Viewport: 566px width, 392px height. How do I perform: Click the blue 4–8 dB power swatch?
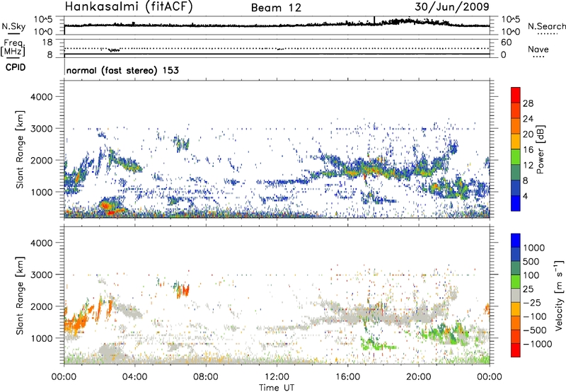[516, 188]
